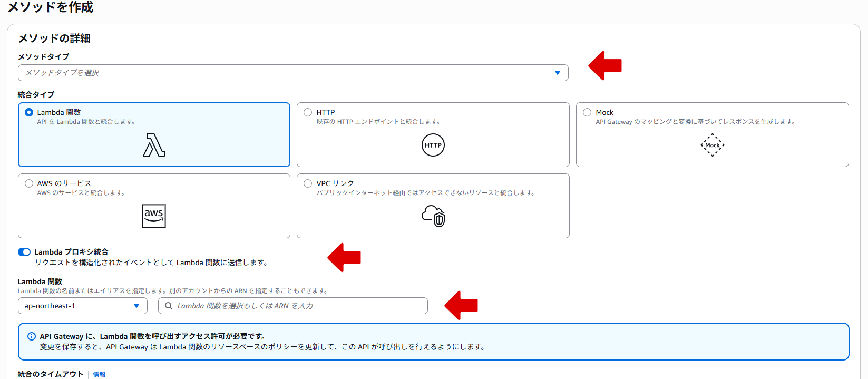This screenshot has height=379, width=868.
Task: Click the Mock description about mapping and transformation
Action: pos(695,122)
